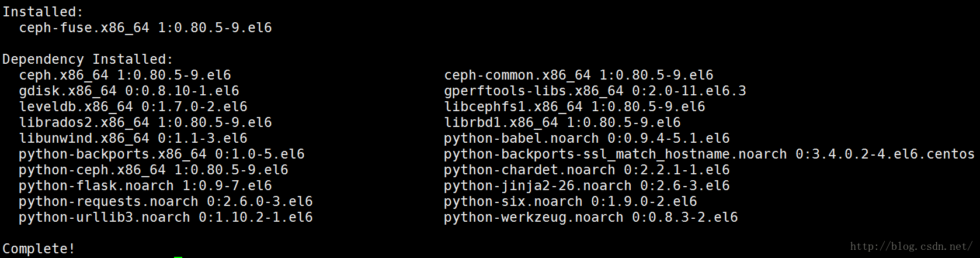Viewport: 980px width, 258px height.
Task: Click the librados2.x86_64 package text
Action: (145, 122)
